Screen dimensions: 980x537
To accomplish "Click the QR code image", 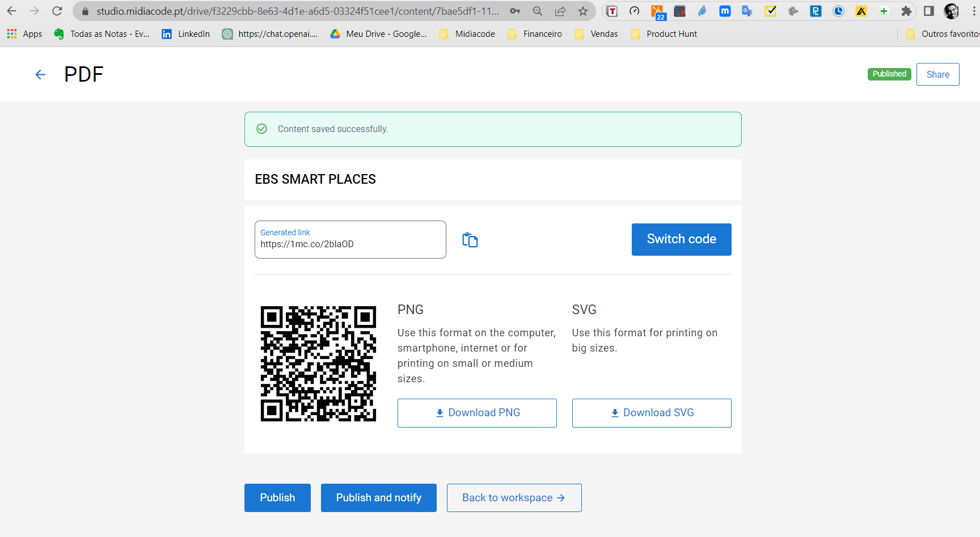I will point(318,364).
